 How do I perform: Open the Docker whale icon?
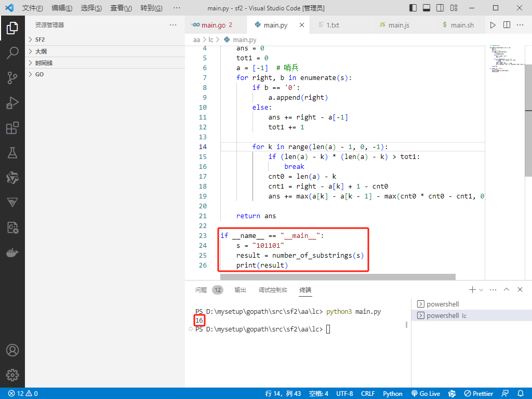click(12, 253)
